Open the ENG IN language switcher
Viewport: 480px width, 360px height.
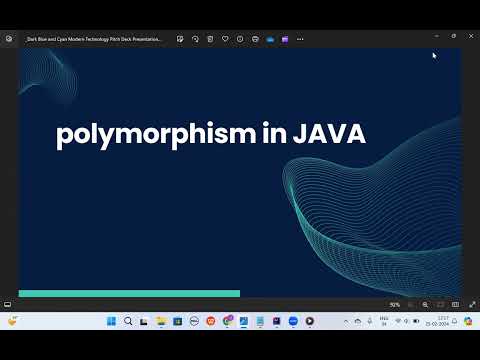point(384,321)
